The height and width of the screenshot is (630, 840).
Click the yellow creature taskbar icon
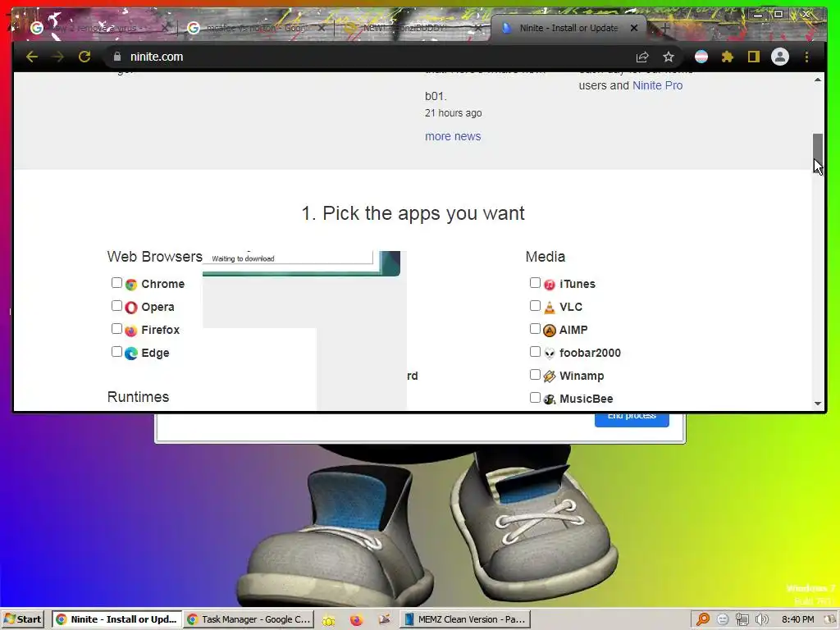(x=329, y=620)
